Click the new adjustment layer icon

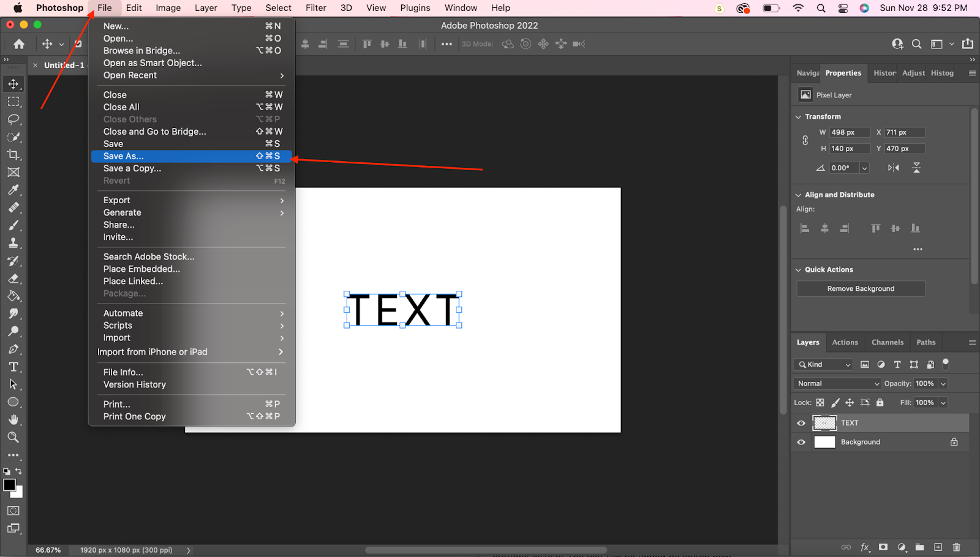(902, 547)
